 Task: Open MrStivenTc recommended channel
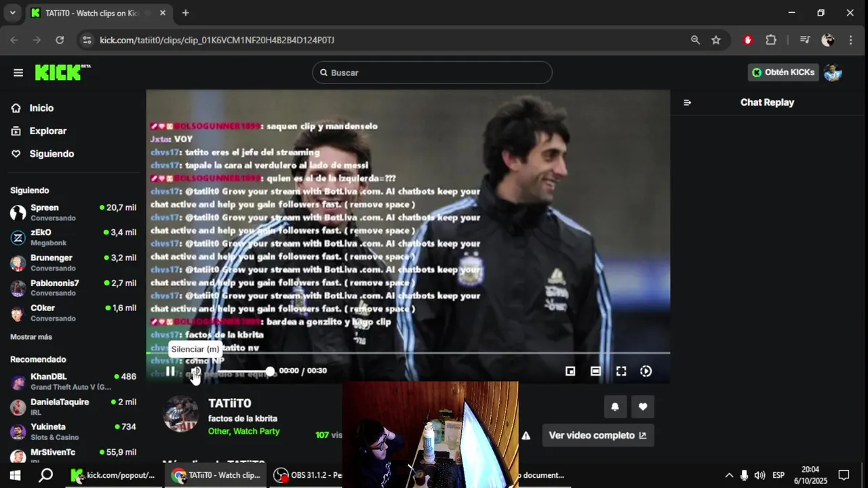[x=73, y=455]
